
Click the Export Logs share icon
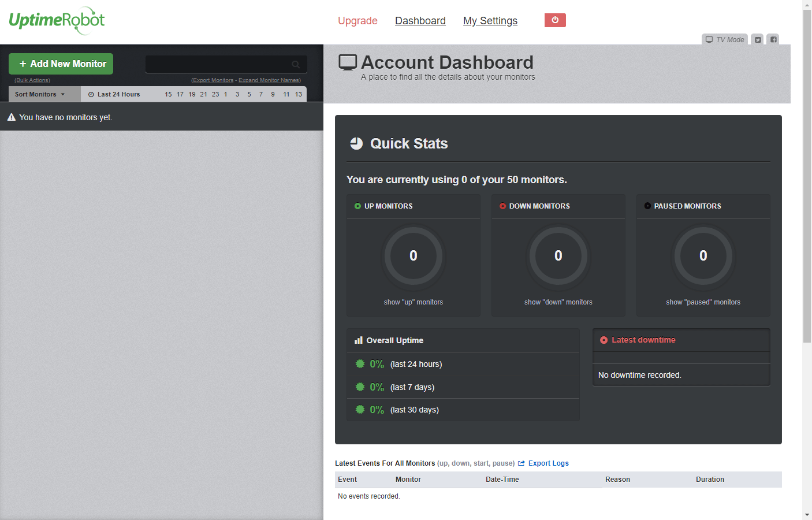click(x=522, y=463)
